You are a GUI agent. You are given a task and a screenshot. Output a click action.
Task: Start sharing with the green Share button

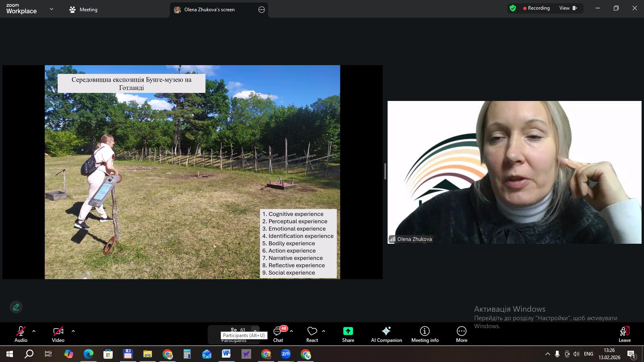348,334
